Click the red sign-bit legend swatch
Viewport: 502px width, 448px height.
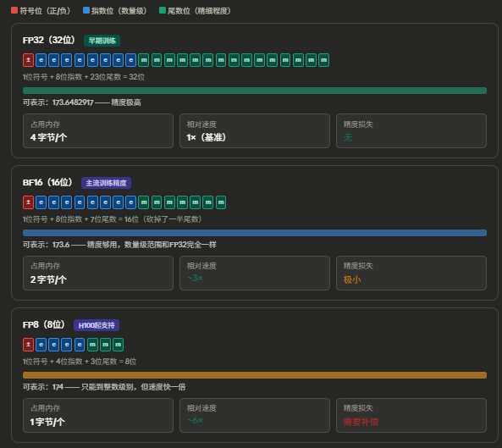[14, 10]
